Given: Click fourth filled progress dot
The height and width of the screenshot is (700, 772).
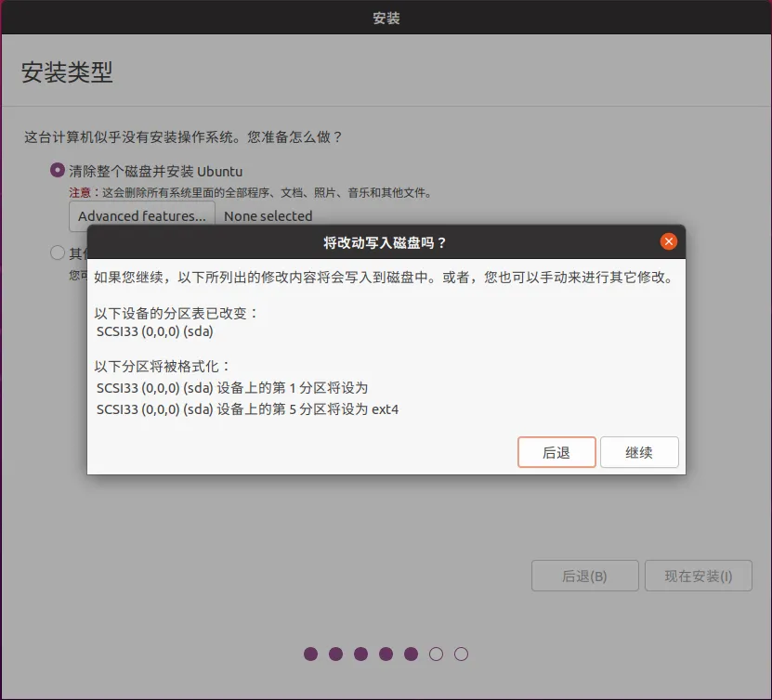Looking at the screenshot, I should click(x=386, y=654).
